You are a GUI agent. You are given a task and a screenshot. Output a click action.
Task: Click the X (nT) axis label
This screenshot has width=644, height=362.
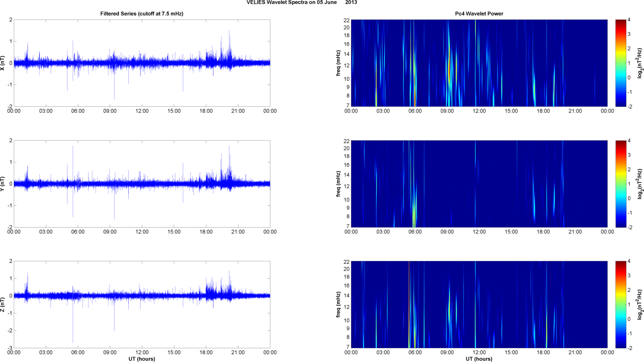pyautogui.click(x=3, y=63)
